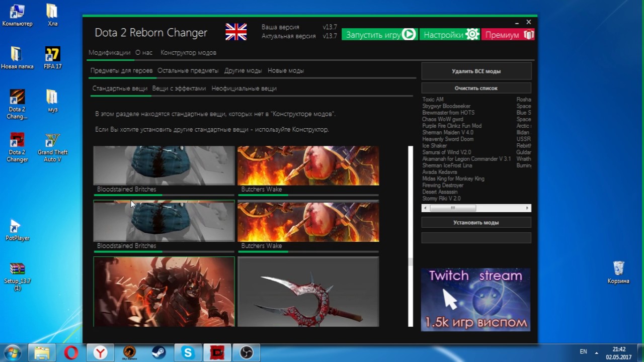Click Удалить ВСЕ моды button
This screenshot has width=644, height=362.
[x=476, y=71]
